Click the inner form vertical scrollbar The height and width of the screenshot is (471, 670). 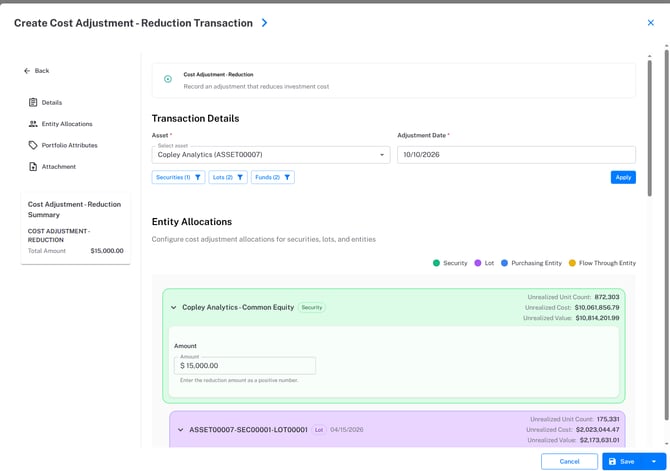pos(649,128)
